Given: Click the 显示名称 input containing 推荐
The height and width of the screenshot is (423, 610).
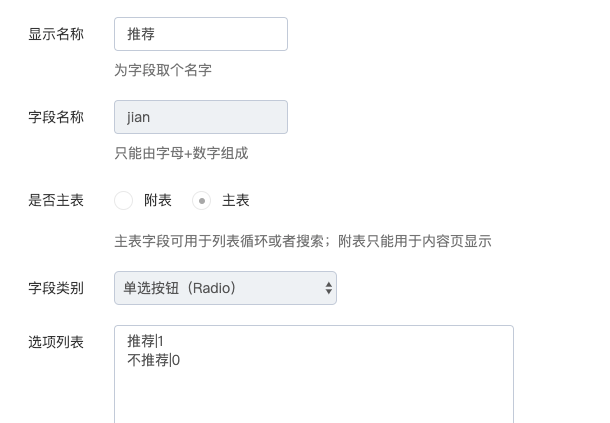Looking at the screenshot, I should coord(201,34).
